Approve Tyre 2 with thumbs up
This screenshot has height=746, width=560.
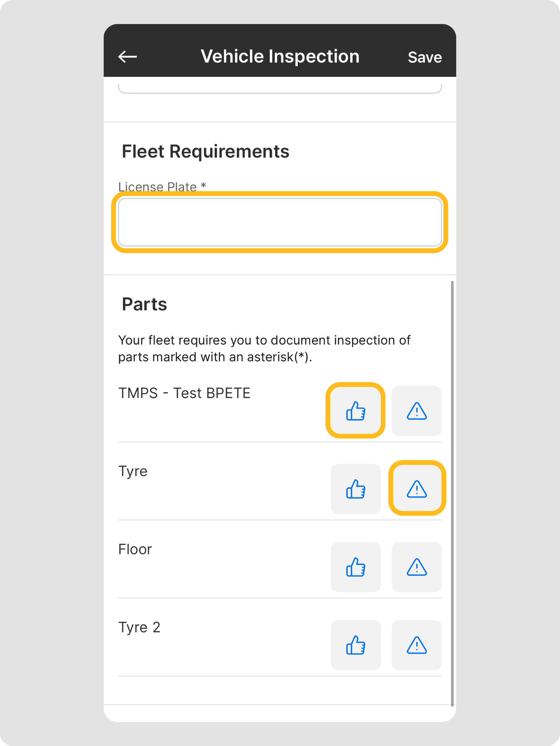[356, 645]
